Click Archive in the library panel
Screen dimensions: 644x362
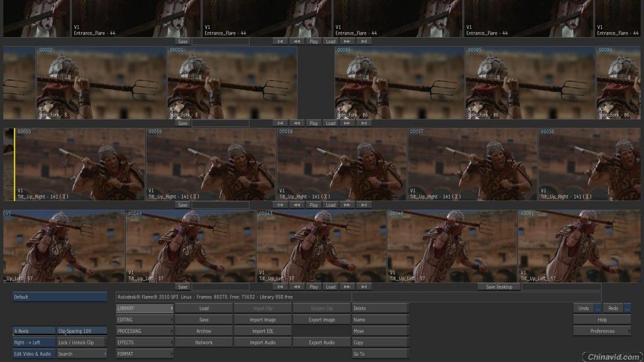pyautogui.click(x=204, y=331)
